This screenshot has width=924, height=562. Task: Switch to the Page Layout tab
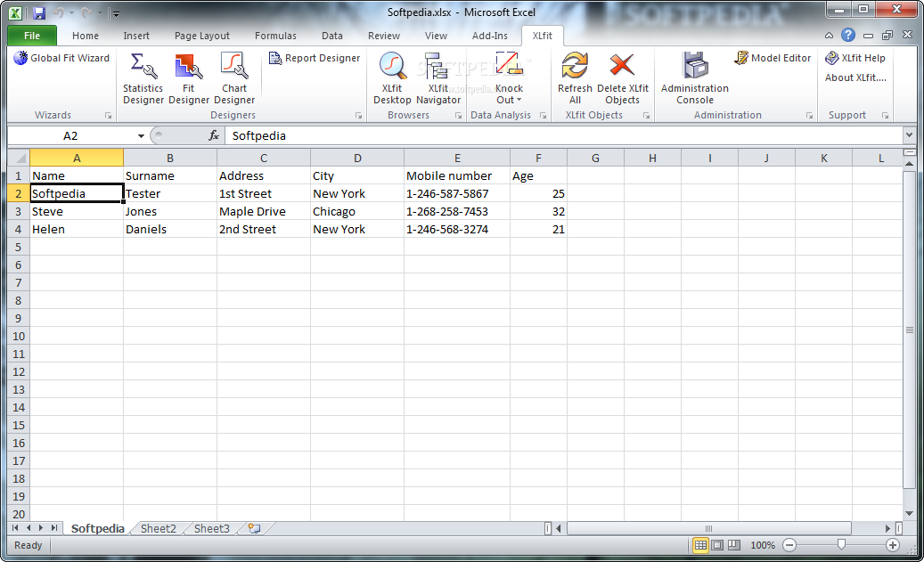pos(202,36)
